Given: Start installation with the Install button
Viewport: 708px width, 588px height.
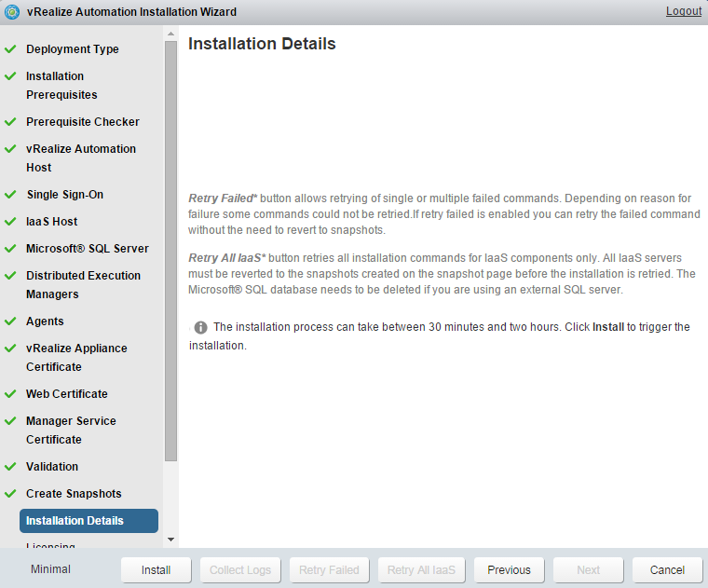Looking at the screenshot, I should tap(156, 570).
